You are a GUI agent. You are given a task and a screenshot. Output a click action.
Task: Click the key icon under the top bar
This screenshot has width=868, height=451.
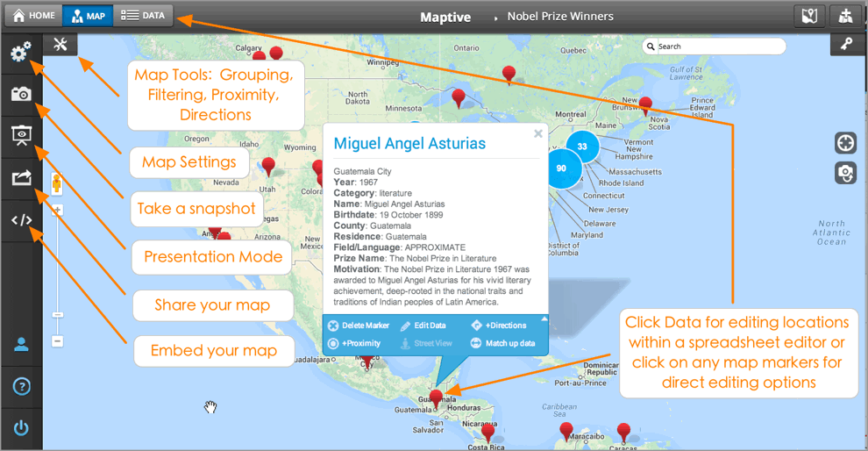point(846,44)
